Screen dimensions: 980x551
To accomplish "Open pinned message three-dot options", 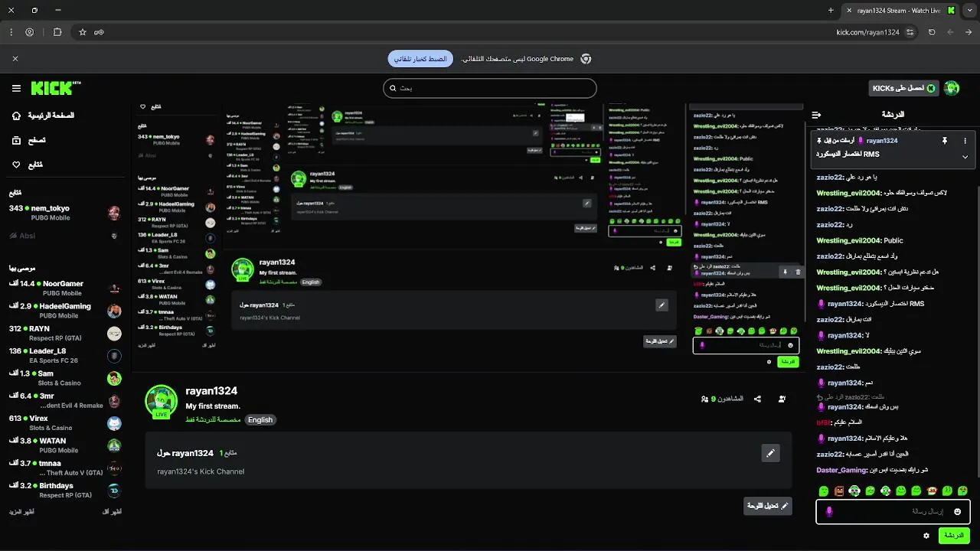I will point(965,141).
